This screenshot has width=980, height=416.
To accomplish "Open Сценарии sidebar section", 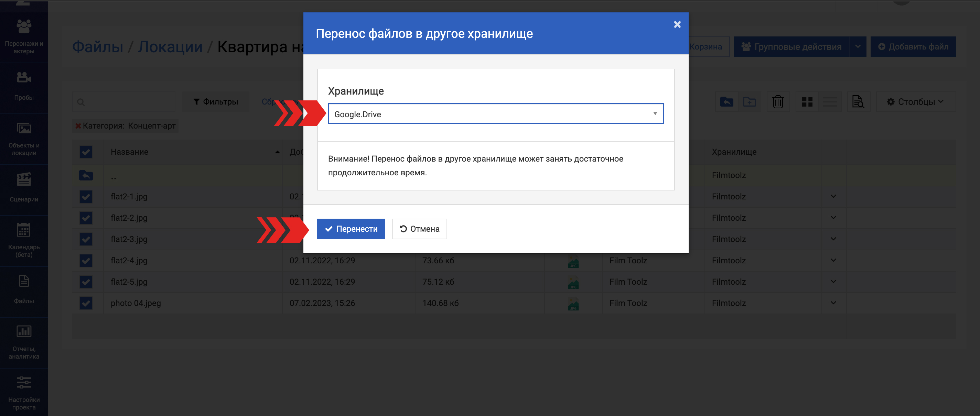I will pos(24,189).
